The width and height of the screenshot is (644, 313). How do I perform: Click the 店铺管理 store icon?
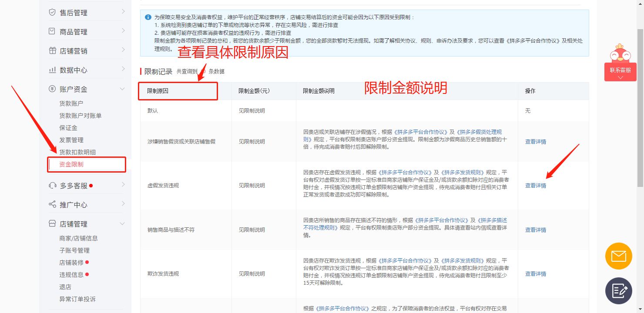[x=52, y=224]
